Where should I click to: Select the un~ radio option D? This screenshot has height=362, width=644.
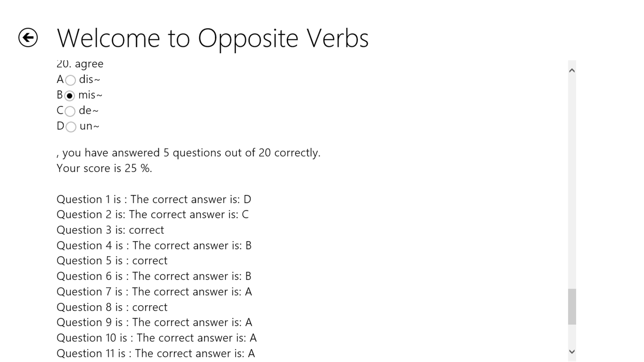[71, 127]
